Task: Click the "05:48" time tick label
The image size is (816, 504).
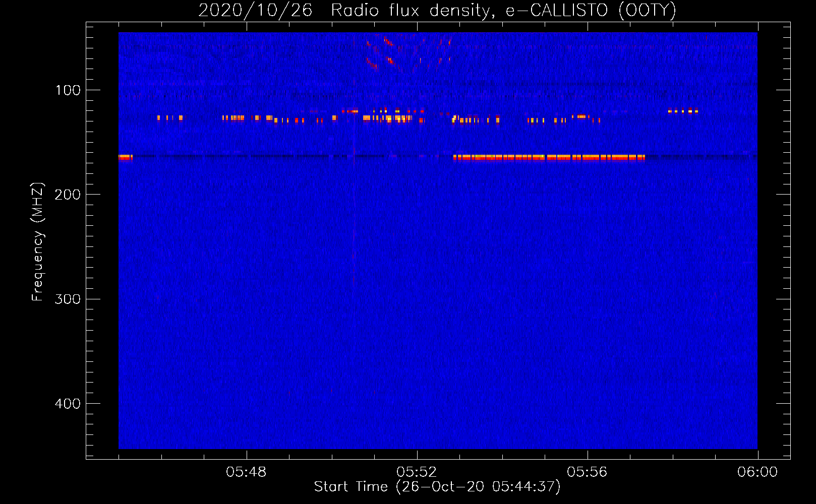Action: pos(246,472)
